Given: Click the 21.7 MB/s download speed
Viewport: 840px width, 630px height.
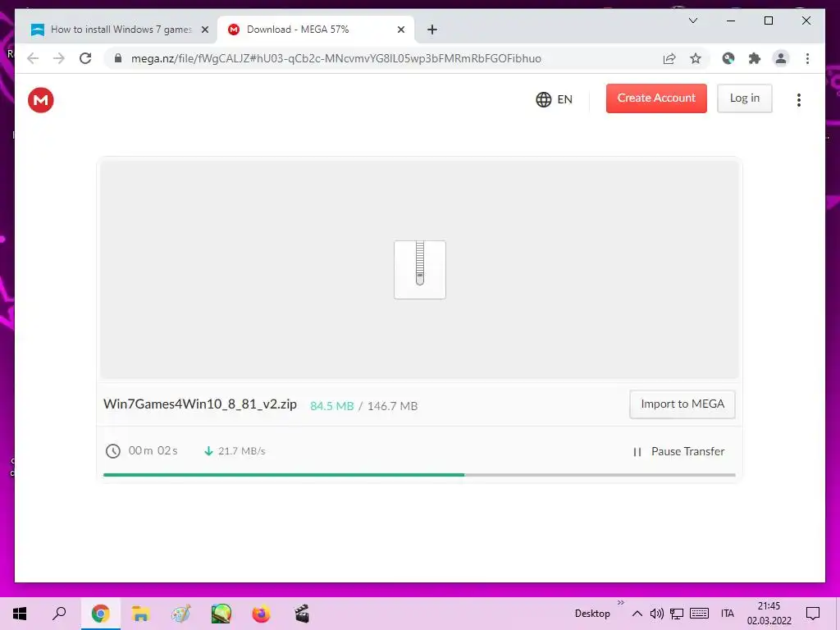Looking at the screenshot, I should pyautogui.click(x=242, y=451).
